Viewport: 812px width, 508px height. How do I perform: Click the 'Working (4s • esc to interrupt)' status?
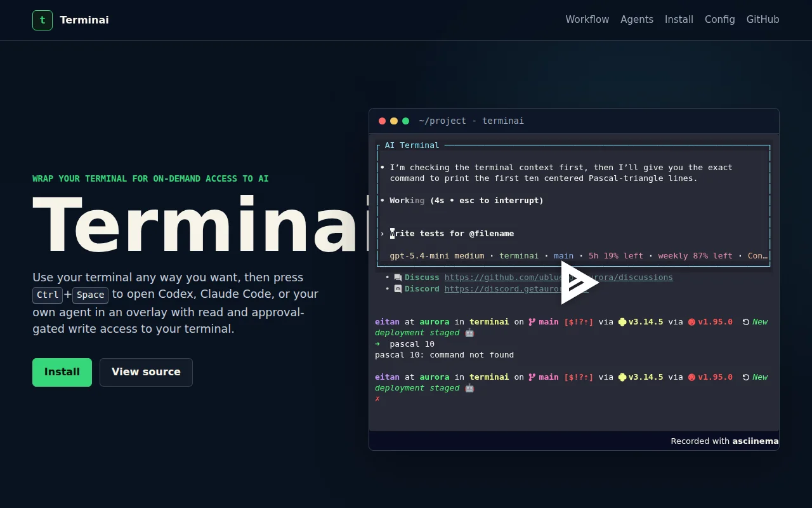(466, 201)
